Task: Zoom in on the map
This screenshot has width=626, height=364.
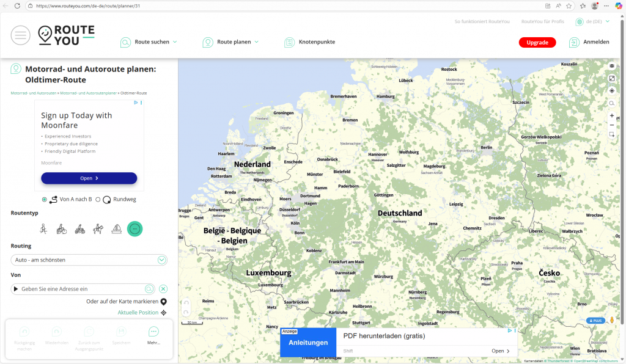Action: [x=612, y=115]
